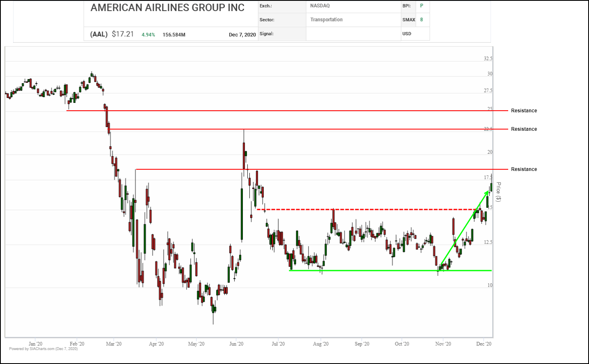
Task: Click the Jun '20 label on time axis
Action: coord(236,344)
